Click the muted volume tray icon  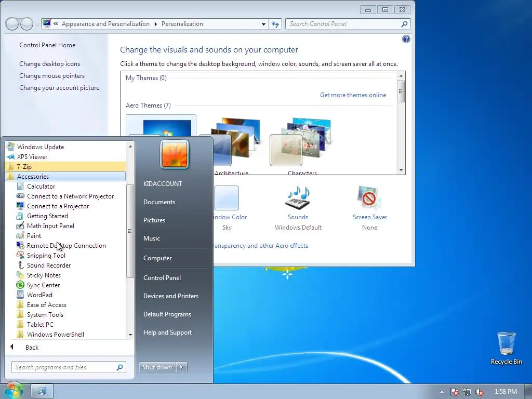[479, 392]
